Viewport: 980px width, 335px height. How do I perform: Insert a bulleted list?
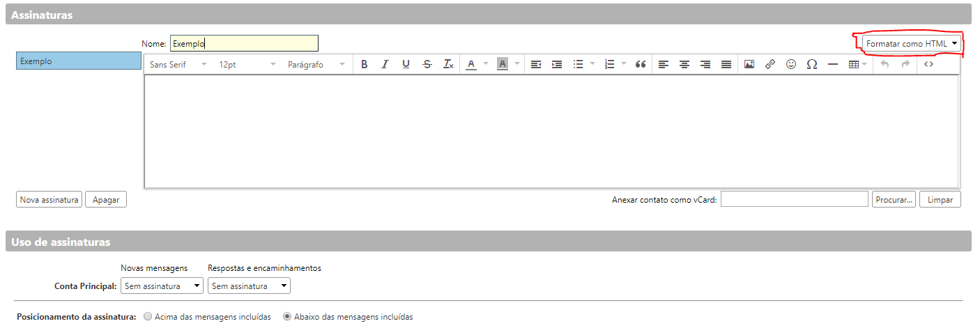coord(578,64)
